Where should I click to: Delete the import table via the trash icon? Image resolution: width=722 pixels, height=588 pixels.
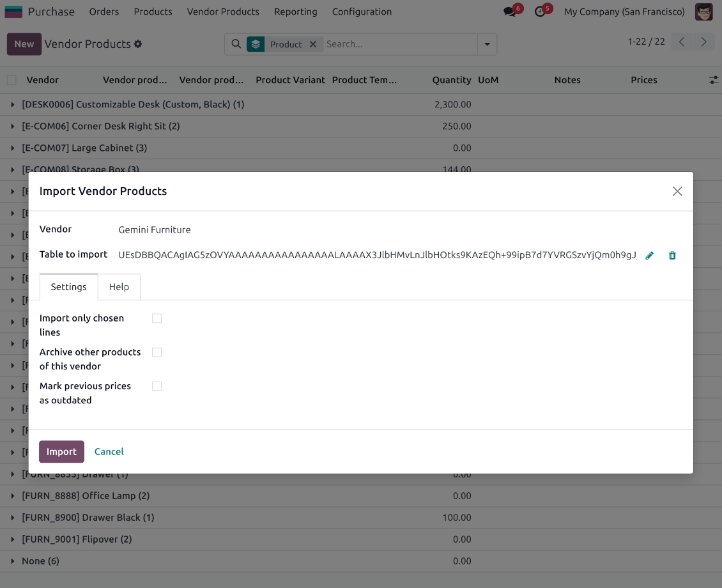click(672, 255)
